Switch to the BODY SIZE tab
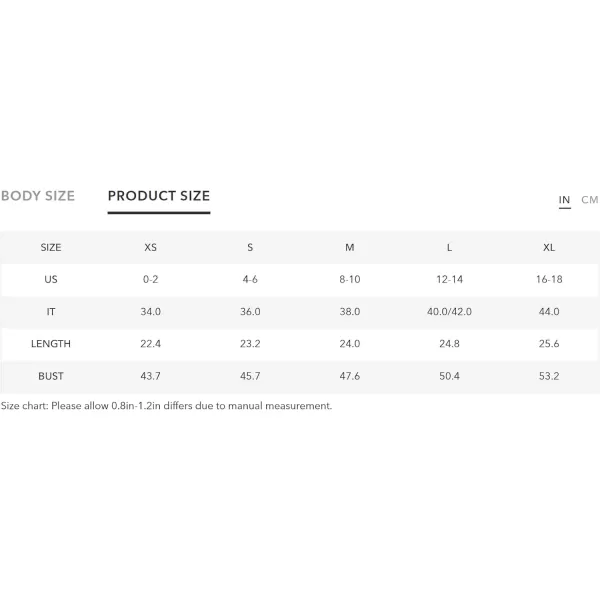The image size is (600, 600). pyautogui.click(x=38, y=196)
